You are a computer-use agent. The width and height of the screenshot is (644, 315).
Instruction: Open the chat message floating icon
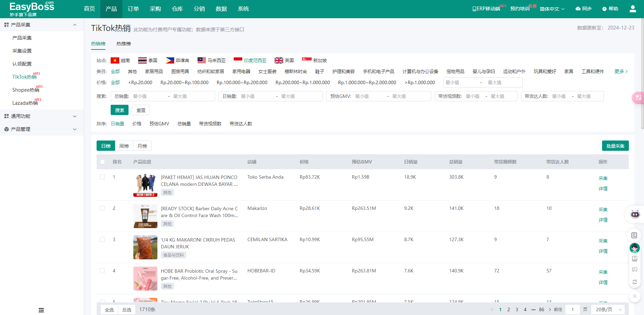coord(634,270)
